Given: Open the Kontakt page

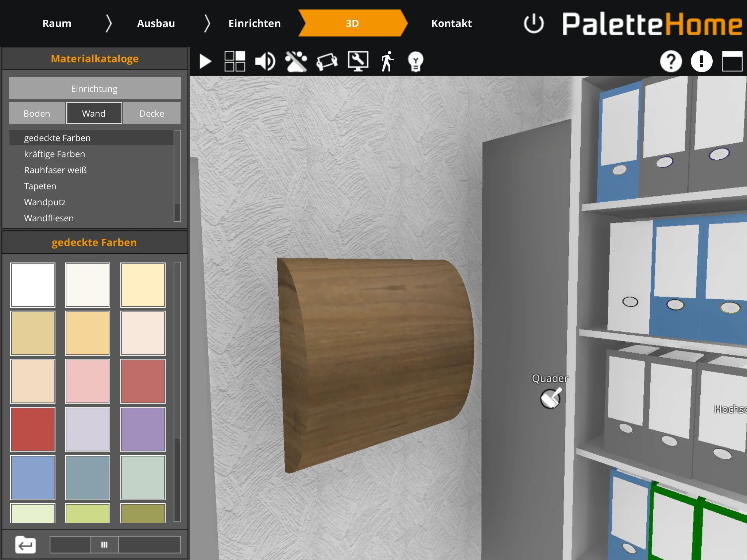Looking at the screenshot, I should point(452,23).
